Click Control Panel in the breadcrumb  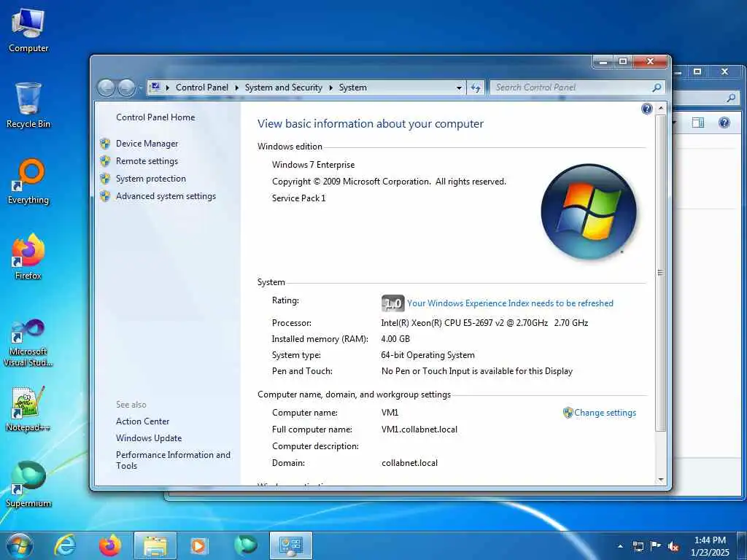pyautogui.click(x=202, y=87)
